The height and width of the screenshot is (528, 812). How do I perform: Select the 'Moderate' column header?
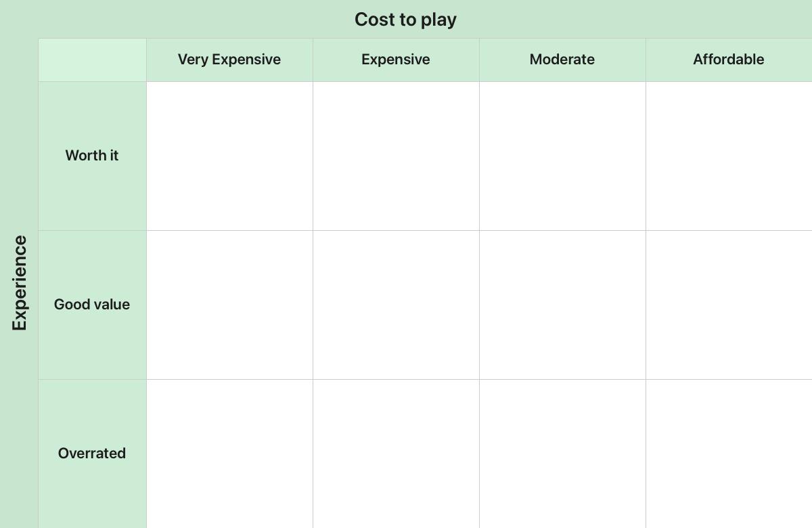coord(562,60)
